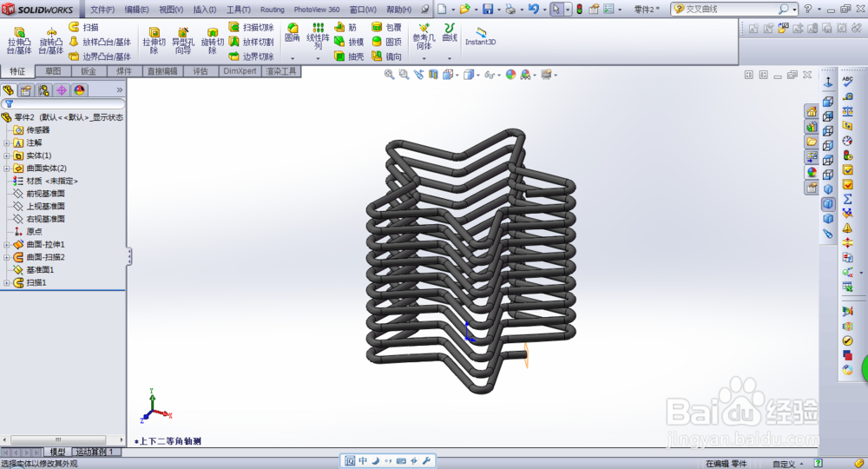The image size is (868, 469).
Task: Open the 插入(I) menu
Action: [x=205, y=10]
